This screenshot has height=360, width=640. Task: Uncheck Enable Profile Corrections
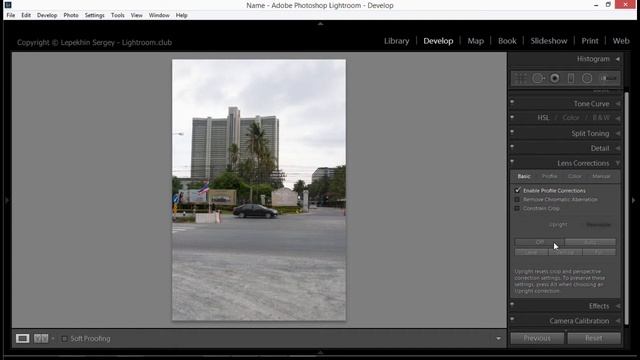[x=518, y=190]
